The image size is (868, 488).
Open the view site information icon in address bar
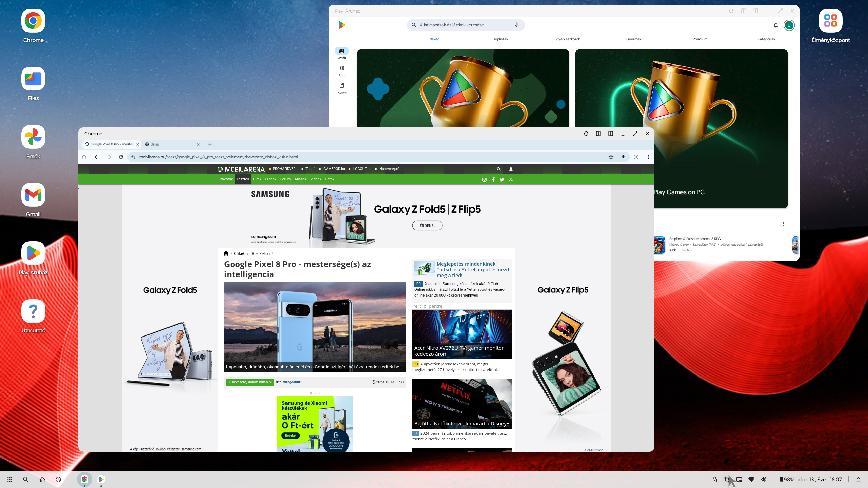pyautogui.click(x=133, y=157)
